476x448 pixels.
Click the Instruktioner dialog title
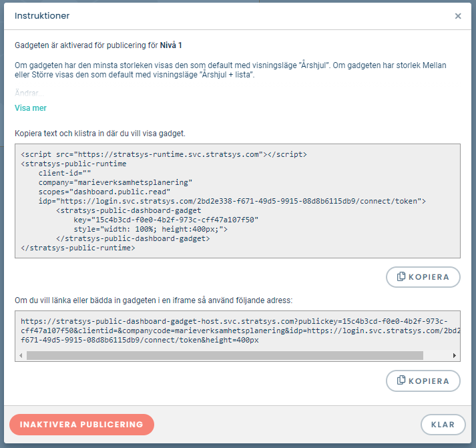(42, 16)
